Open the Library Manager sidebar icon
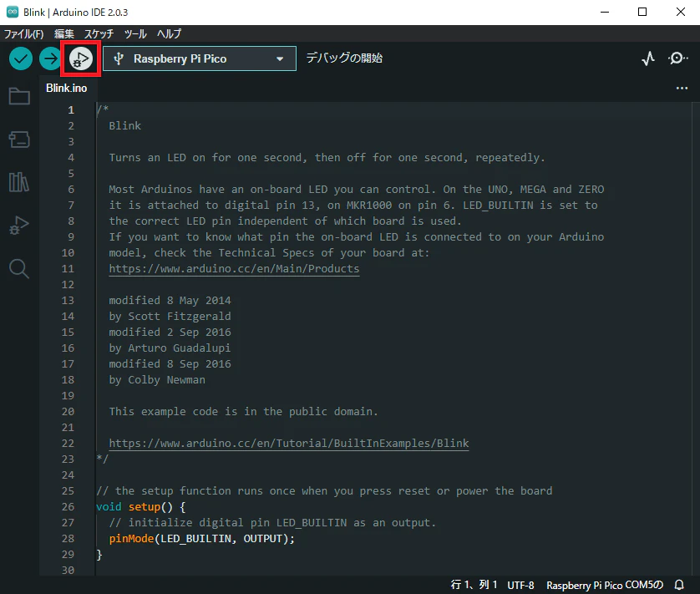The width and height of the screenshot is (700, 594). (19, 182)
